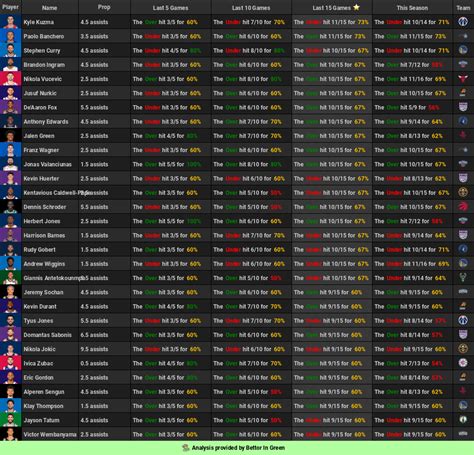Click Andrew Wiggins' player headshot

(11, 264)
